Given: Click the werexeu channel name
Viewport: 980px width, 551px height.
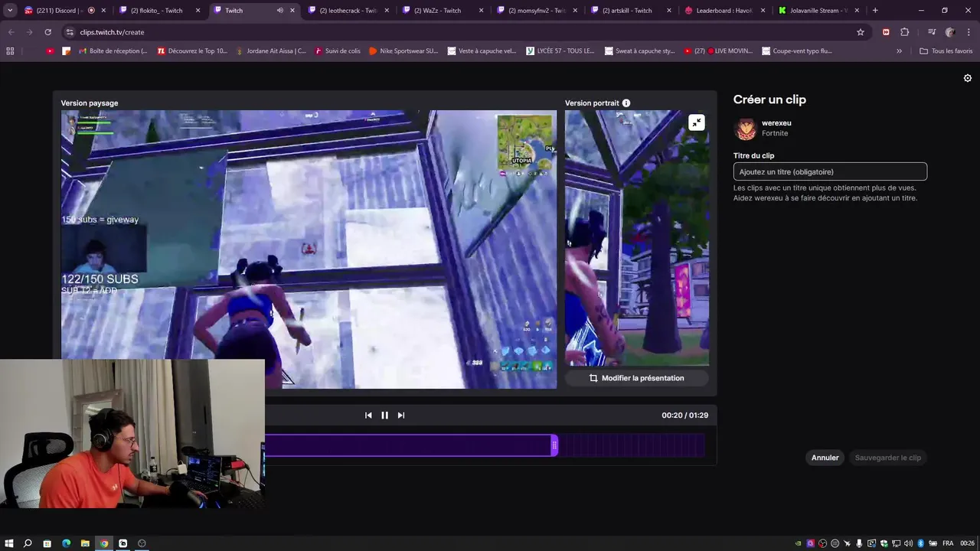Looking at the screenshot, I should [776, 123].
